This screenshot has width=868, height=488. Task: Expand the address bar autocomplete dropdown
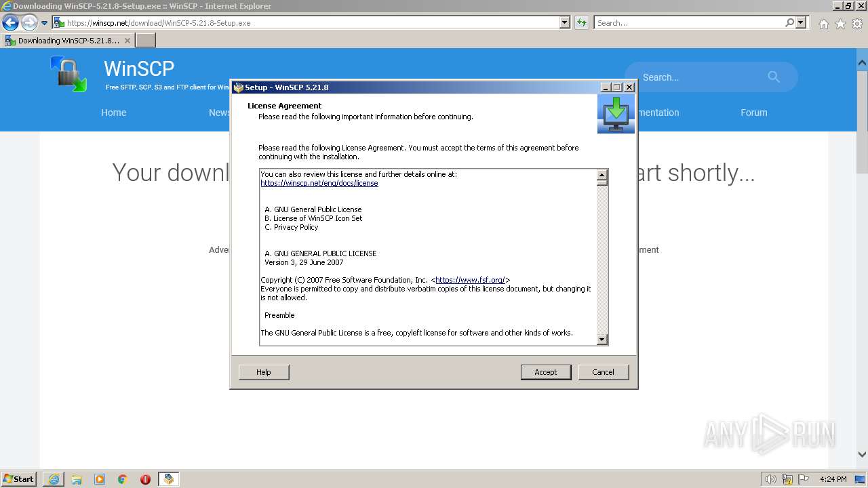[x=565, y=23]
